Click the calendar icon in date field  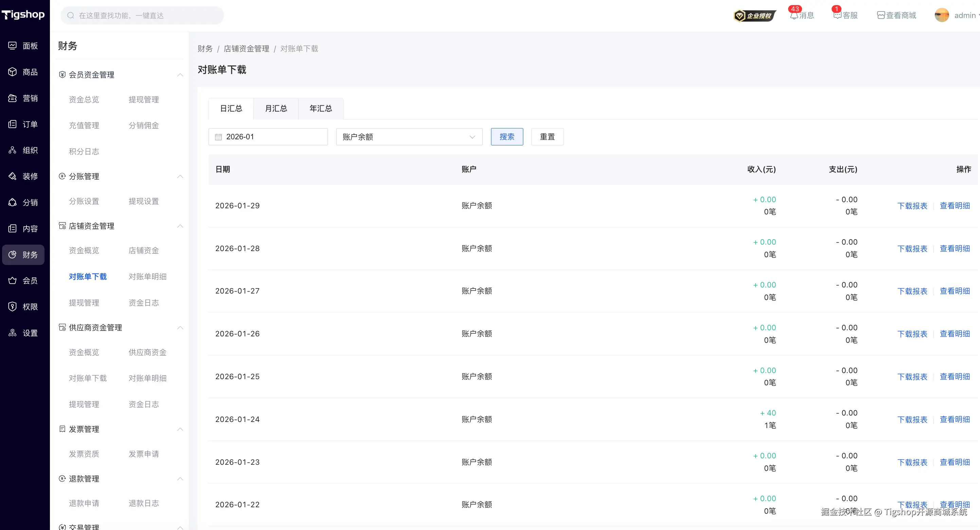click(218, 137)
